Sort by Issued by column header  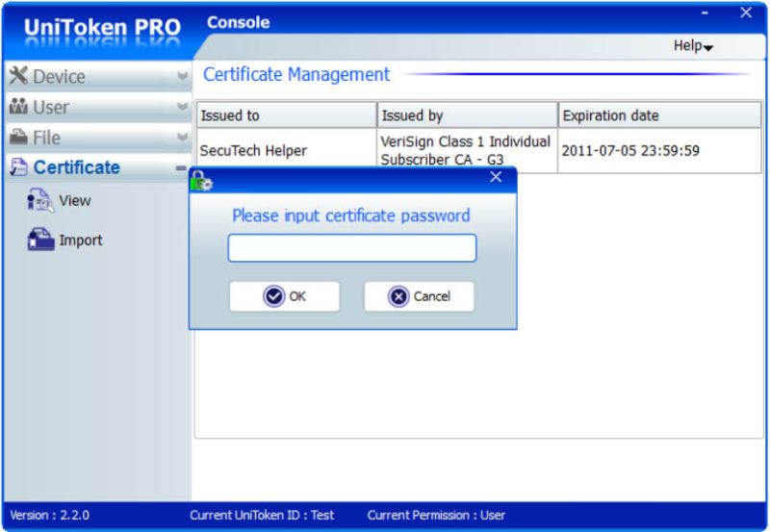[468, 115]
